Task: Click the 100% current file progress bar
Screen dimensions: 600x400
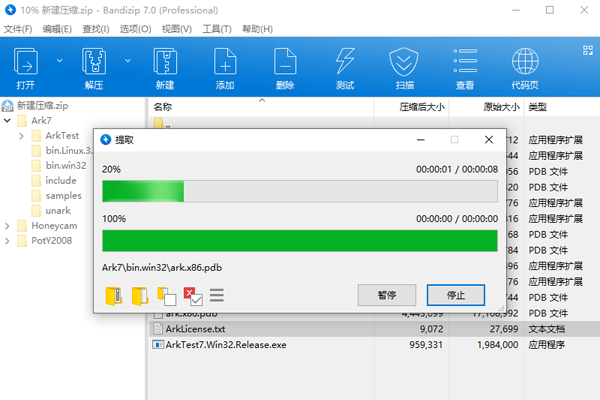Action: [300, 241]
